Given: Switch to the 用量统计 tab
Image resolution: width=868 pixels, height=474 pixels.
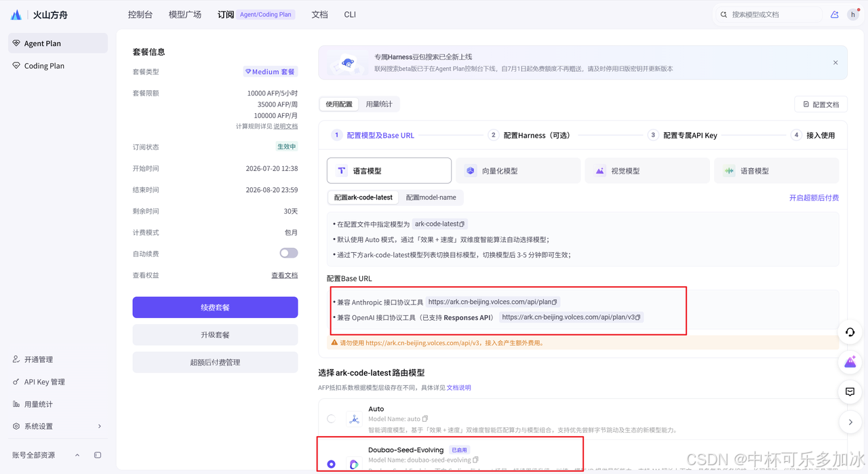Looking at the screenshot, I should pyautogui.click(x=379, y=104).
